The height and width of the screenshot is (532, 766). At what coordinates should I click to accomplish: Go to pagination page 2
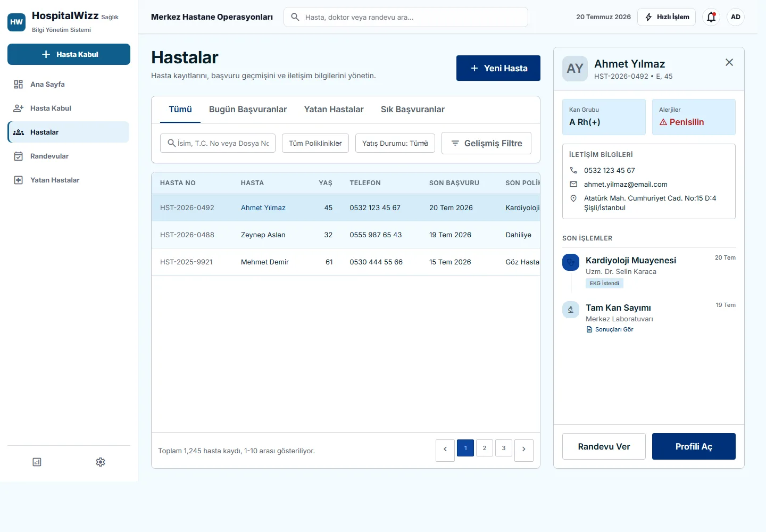point(485,448)
